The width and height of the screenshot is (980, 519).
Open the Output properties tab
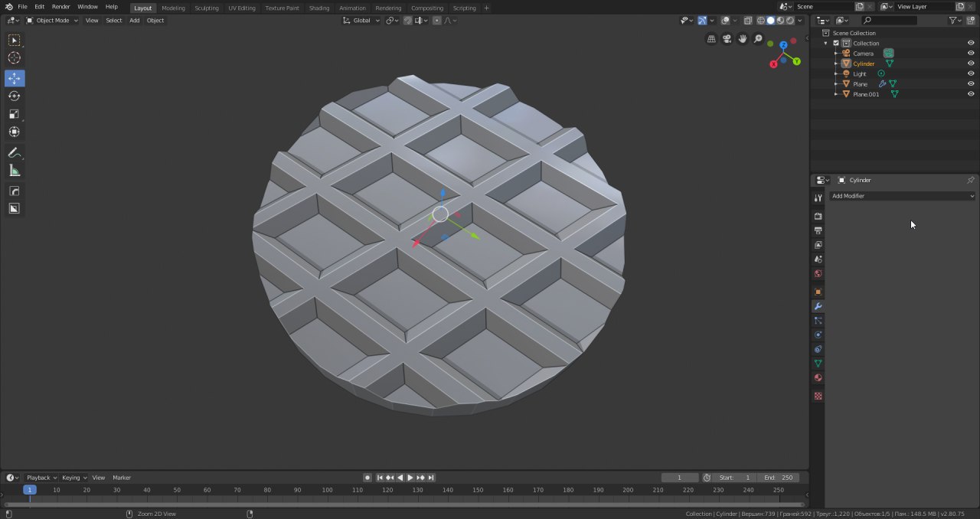818,230
